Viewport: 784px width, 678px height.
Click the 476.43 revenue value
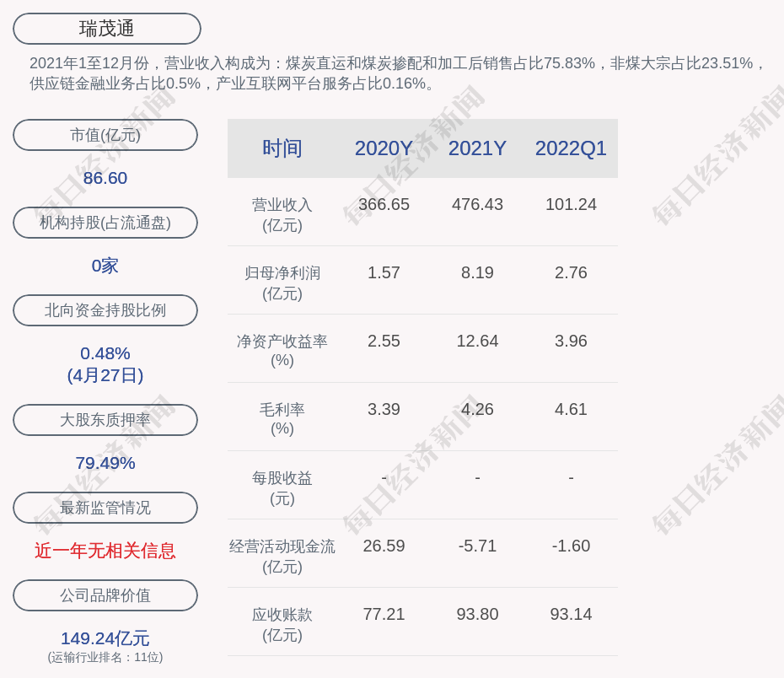point(477,204)
